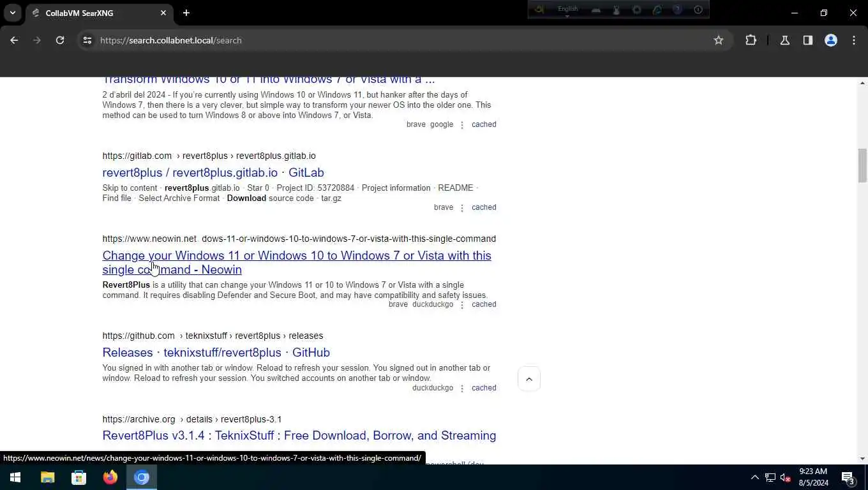
Task: Launch Firefox from taskbar
Action: [x=110, y=477]
